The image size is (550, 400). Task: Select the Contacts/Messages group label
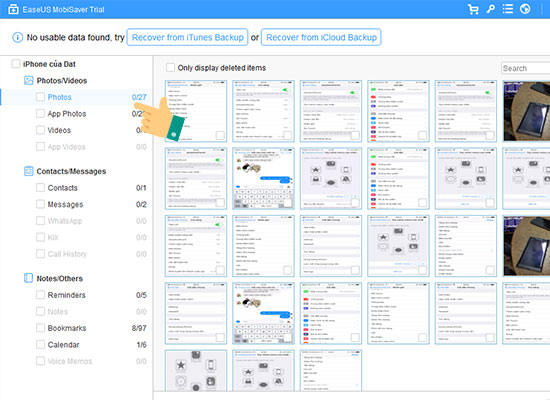tap(71, 171)
